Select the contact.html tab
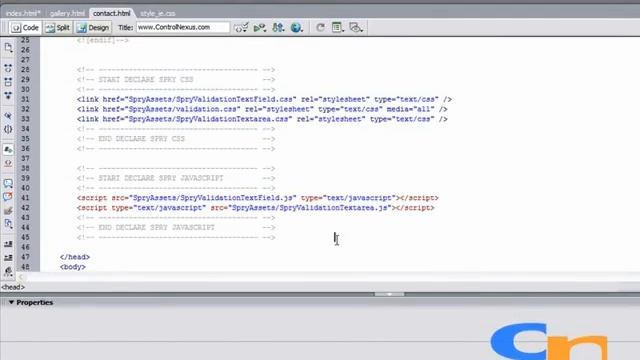The height and width of the screenshot is (360, 640). (111, 13)
